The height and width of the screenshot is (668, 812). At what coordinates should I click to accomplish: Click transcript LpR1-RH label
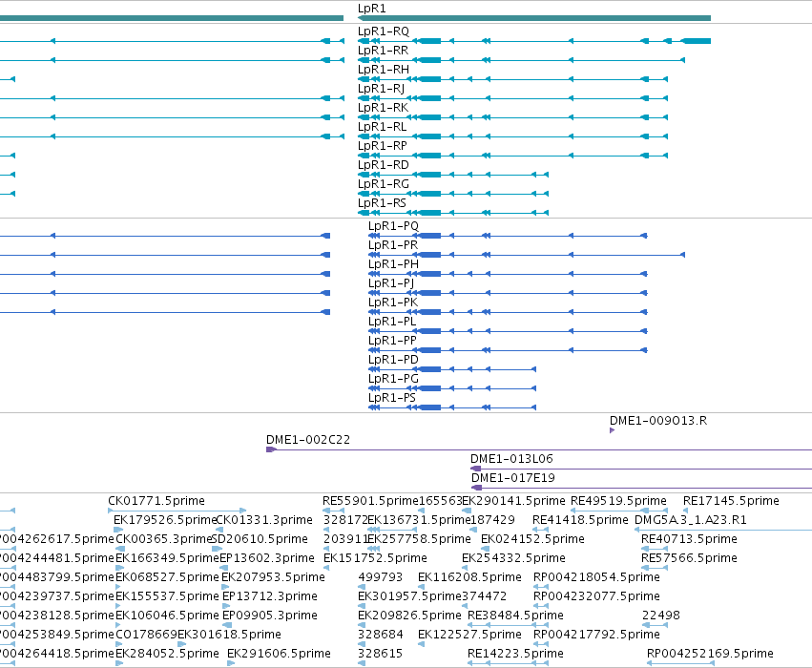(384, 70)
